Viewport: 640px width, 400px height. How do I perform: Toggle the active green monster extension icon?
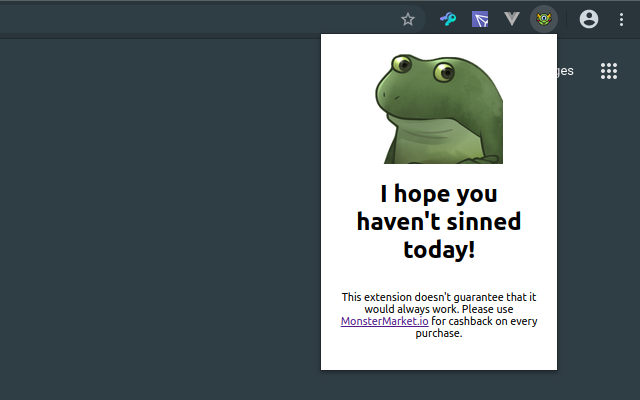pos(544,18)
